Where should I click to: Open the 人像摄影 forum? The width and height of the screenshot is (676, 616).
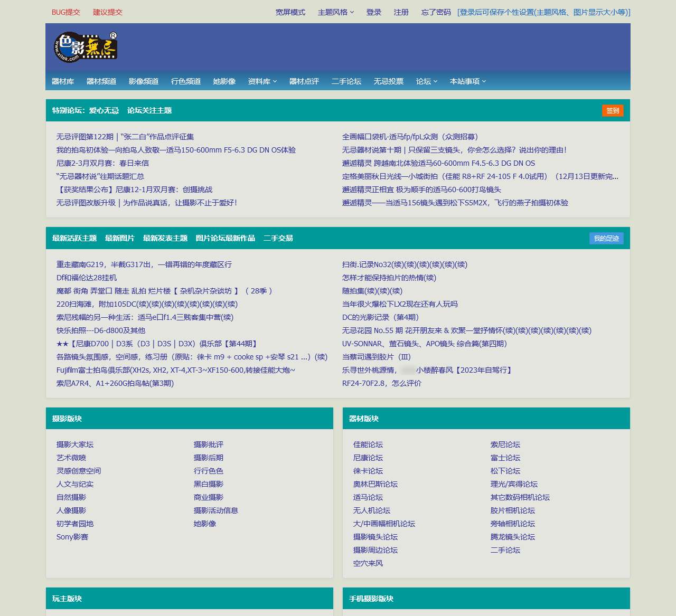pos(71,510)
